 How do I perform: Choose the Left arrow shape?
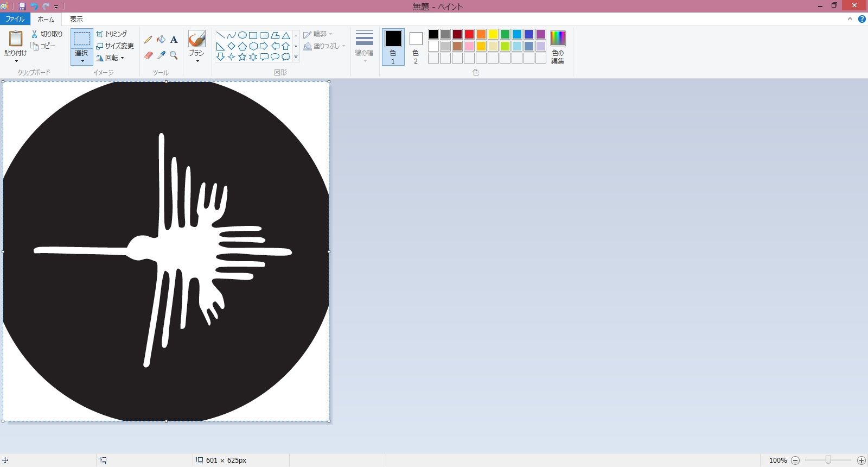click(275, 46)
